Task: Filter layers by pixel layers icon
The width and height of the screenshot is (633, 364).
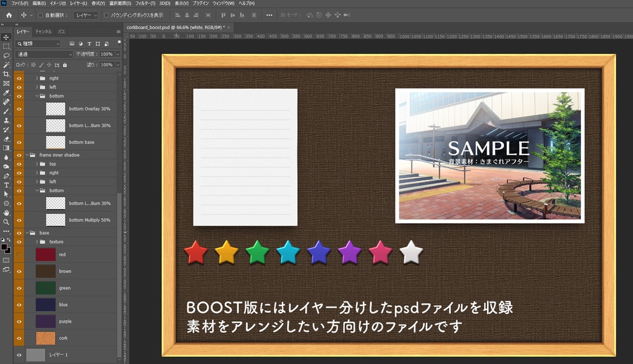Action: click(x=72, y=44)
